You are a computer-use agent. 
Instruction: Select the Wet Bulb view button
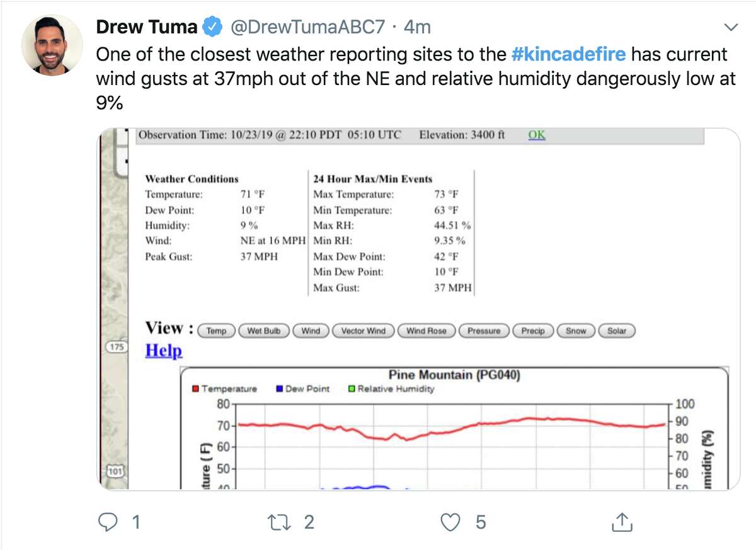tap(264, 331)
